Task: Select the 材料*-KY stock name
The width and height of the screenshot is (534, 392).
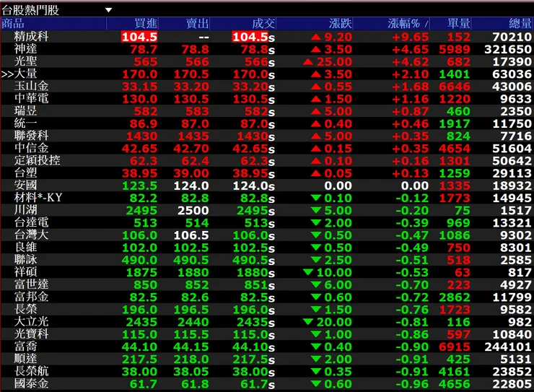Action: (38, 198)
